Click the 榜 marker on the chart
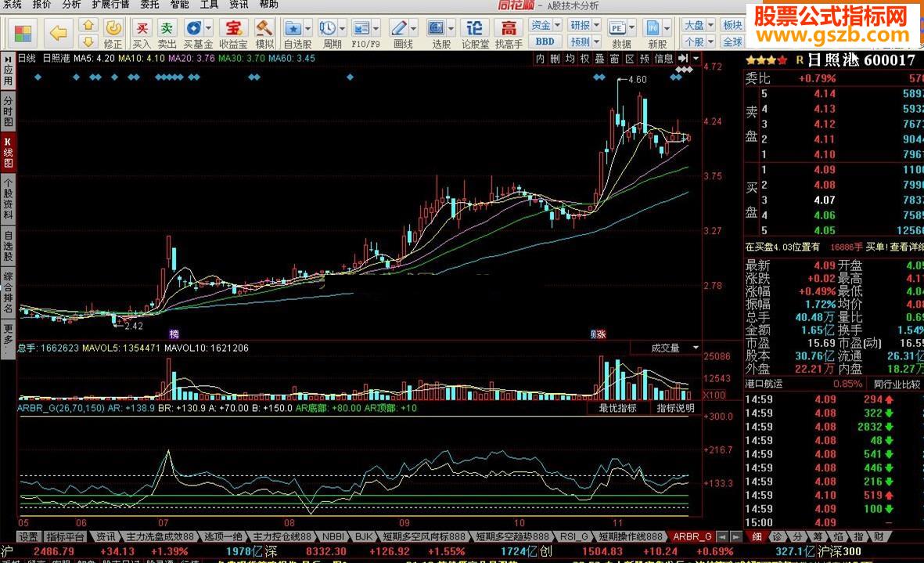 [x=174, y=334]
